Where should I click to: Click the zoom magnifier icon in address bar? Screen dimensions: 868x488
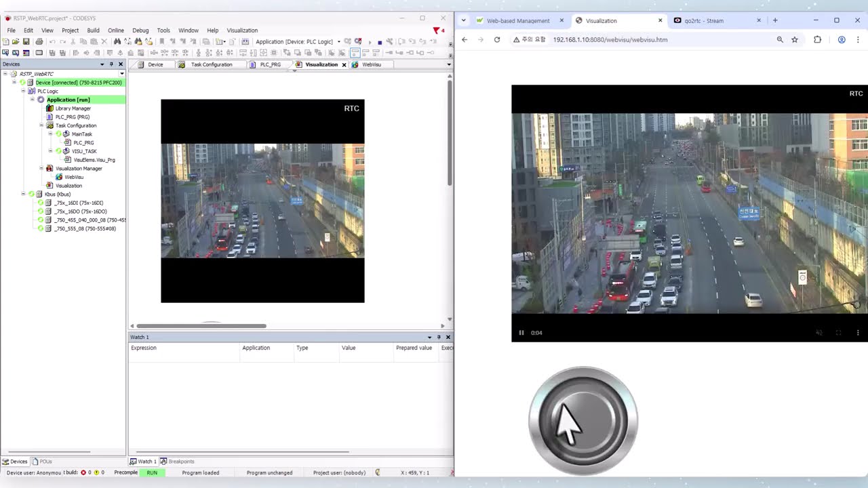[x=780, y=39]
